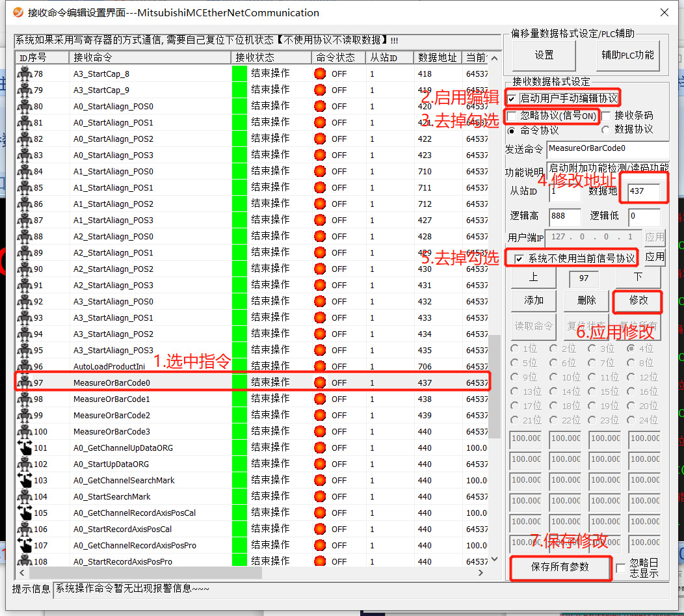This screenshot has height=616, width=684.
Task: Click the horizontal scrollbar right arrow
Action: [481, 573]
